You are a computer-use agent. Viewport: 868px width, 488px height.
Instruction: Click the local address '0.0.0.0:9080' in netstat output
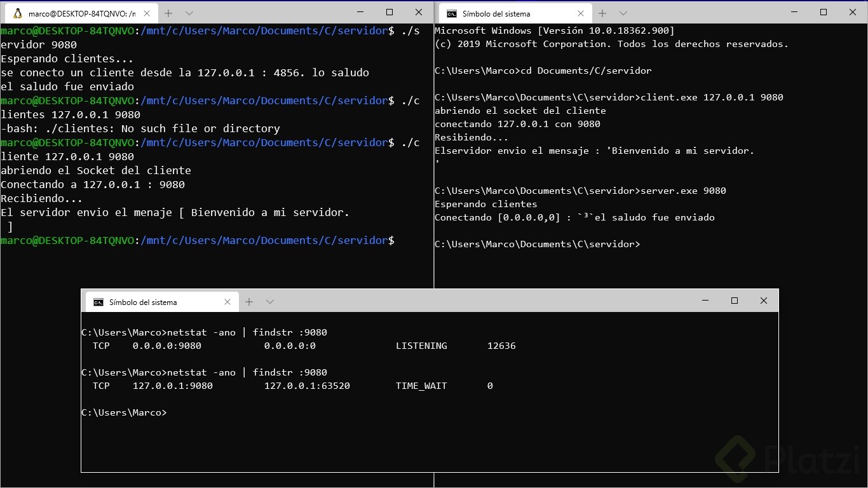tap(167, 346)
